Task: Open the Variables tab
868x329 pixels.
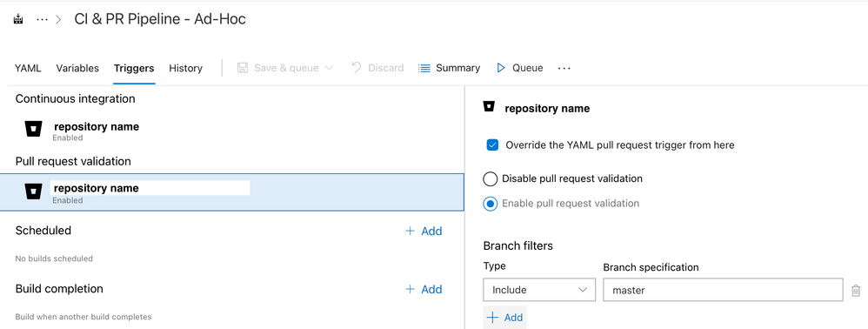Action: (77, 68)
